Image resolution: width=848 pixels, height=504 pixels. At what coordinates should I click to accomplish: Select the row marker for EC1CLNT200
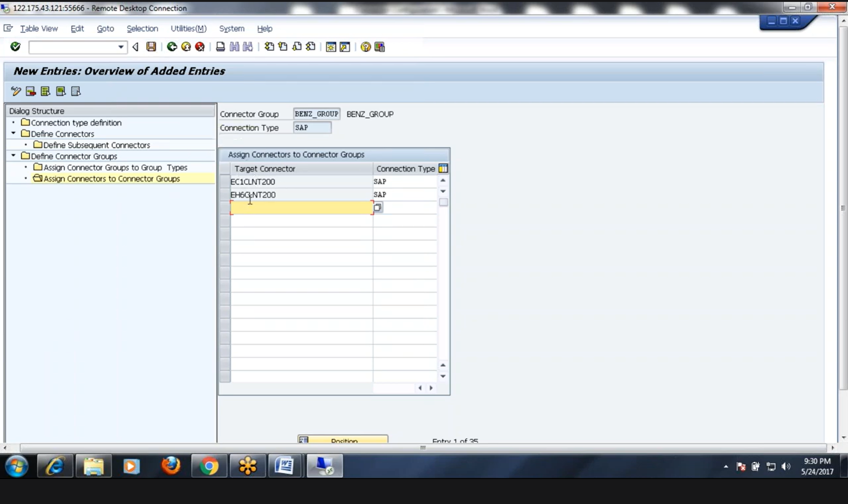click(225, 182)
